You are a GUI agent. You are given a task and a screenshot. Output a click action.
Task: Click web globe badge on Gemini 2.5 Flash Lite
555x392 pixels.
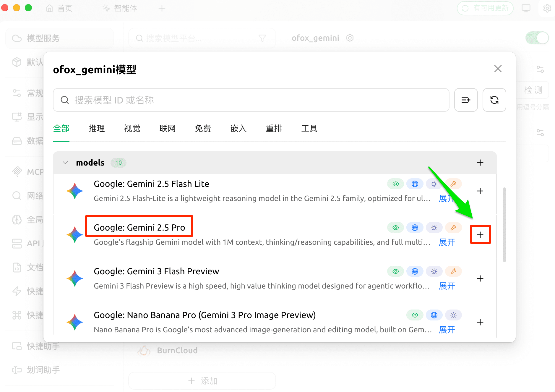click(x=415, y=184)
